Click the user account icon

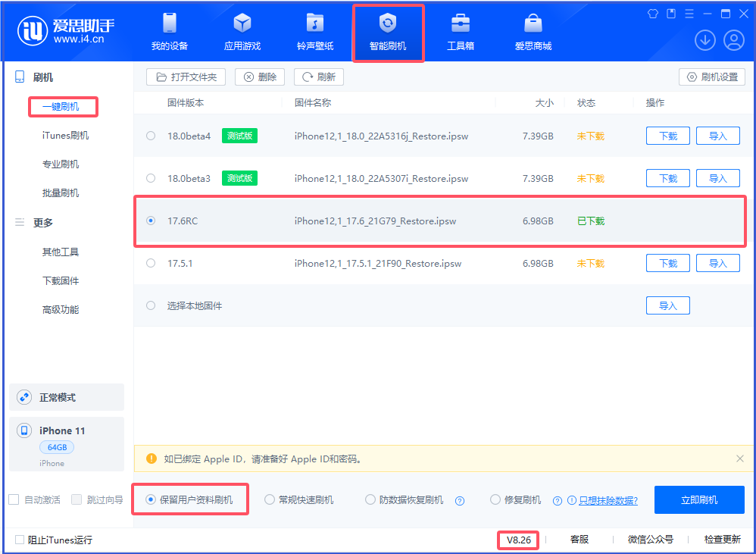[x=733, y=40]
